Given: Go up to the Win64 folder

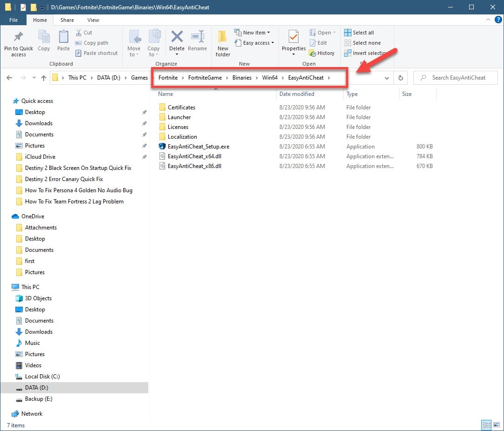Looking at the screenshot, I should pyautogui.click(x=44, y=78).
